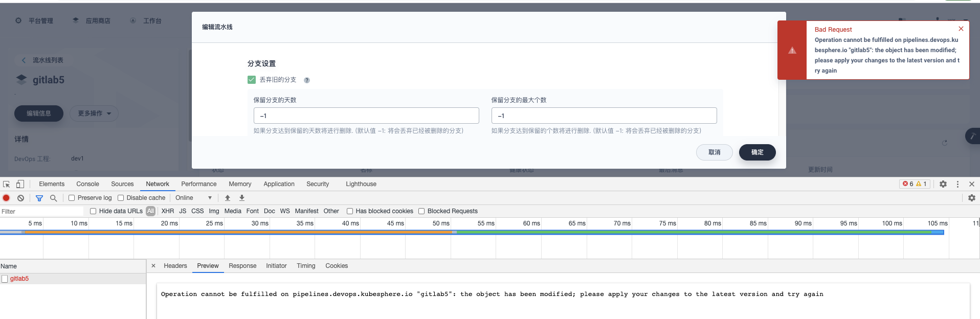This screenshot has width=980, height=319.
Task: Open the Sources tab
Action: pyautogui.click(x=122, y=184)
